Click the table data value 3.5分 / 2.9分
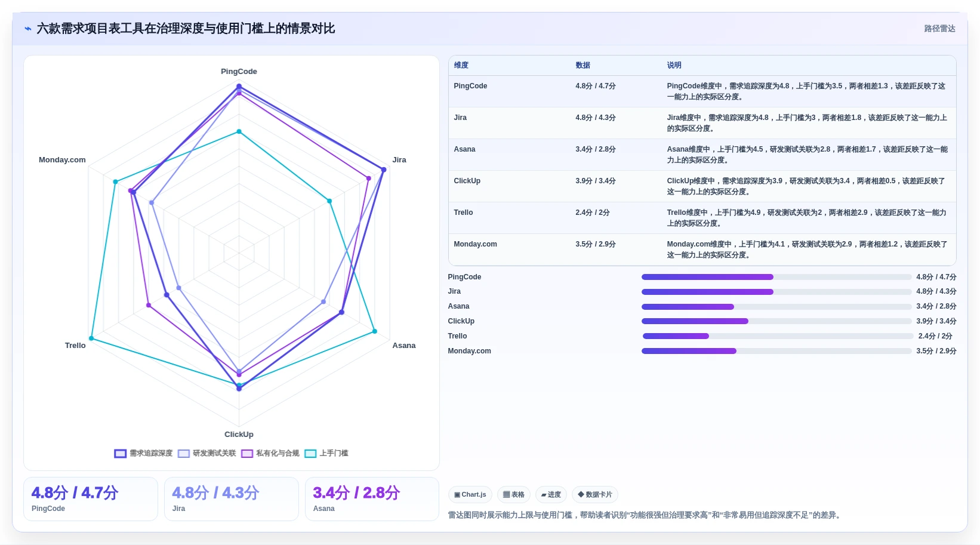This screenshot has width=980, height=545. (595, 244)
